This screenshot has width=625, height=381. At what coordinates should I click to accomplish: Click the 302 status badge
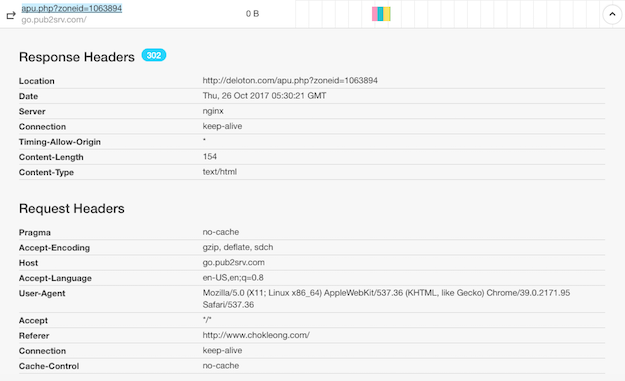point(154,55)
